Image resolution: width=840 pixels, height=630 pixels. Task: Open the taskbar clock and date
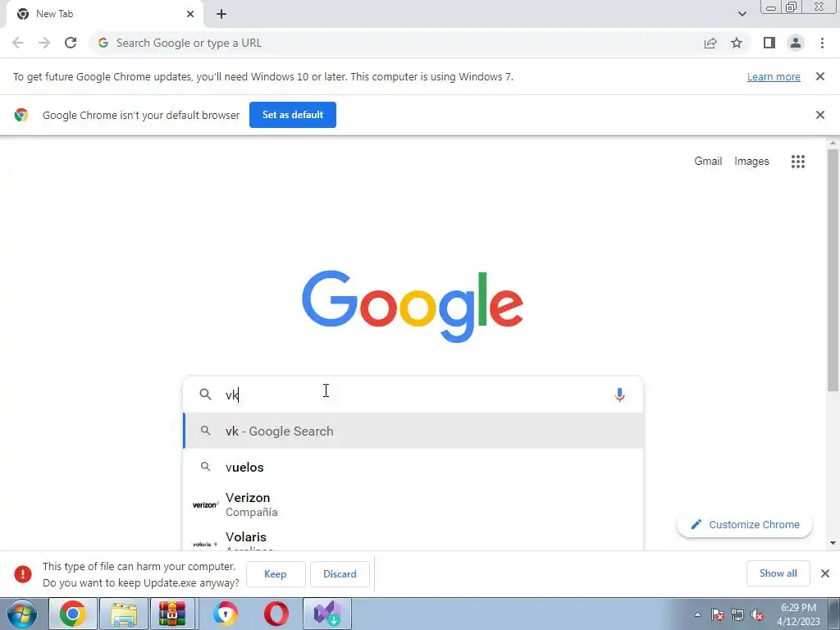[798, 614]
